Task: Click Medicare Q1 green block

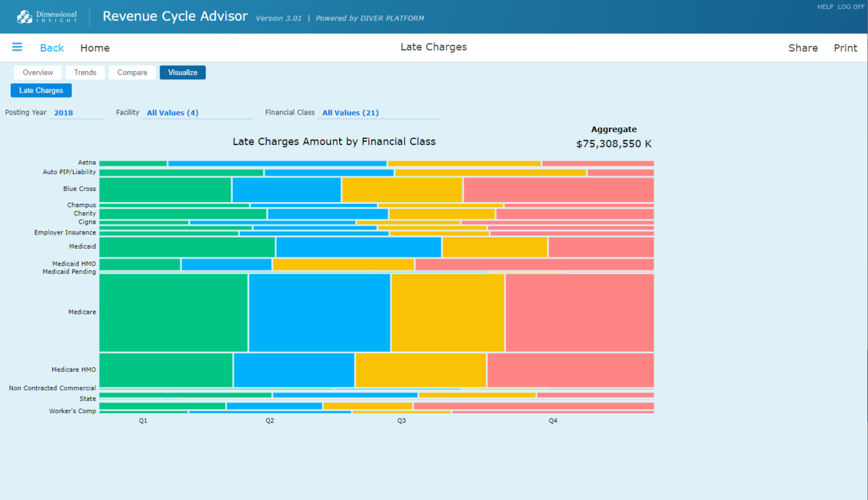Action: 174,312
